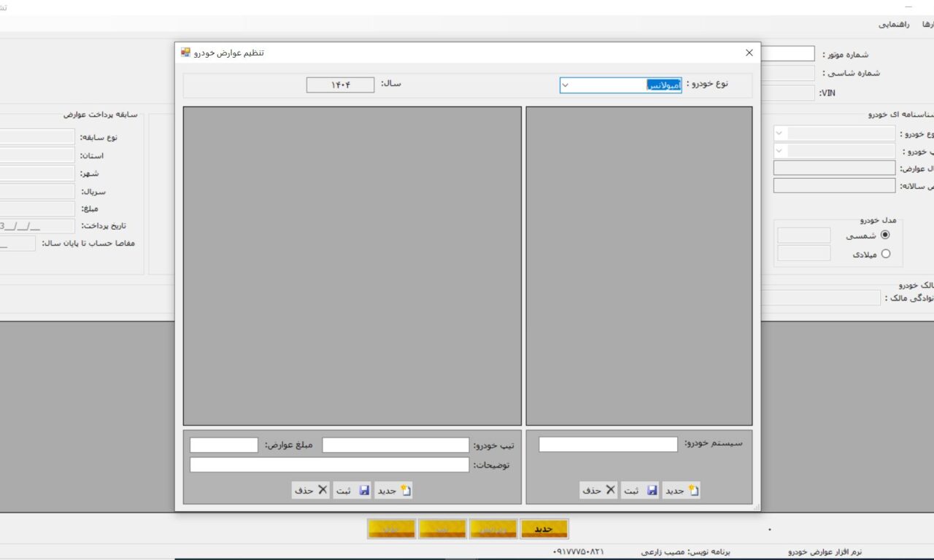
Task: Click the سیستم خودرو text field
Action: point(608,445)
